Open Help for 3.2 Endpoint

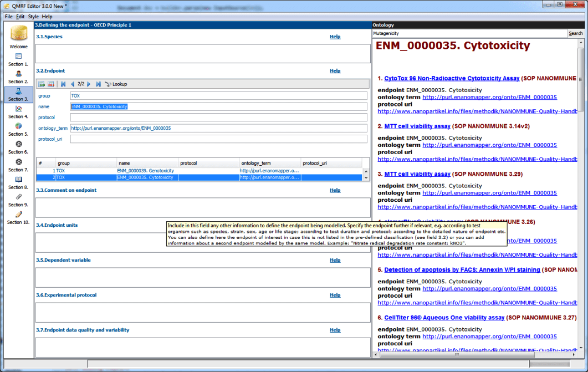[x=335, y=71]
